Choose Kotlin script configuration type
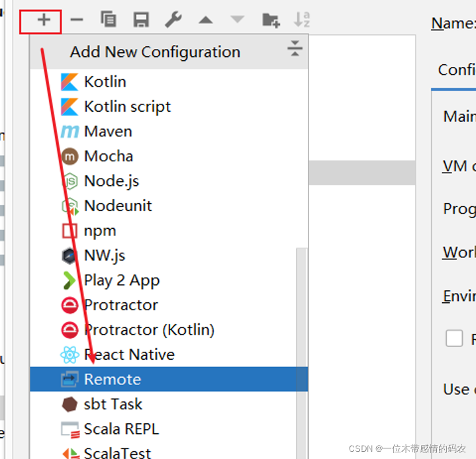The width and height of the screenshot is (476, 459). [127, 106]
